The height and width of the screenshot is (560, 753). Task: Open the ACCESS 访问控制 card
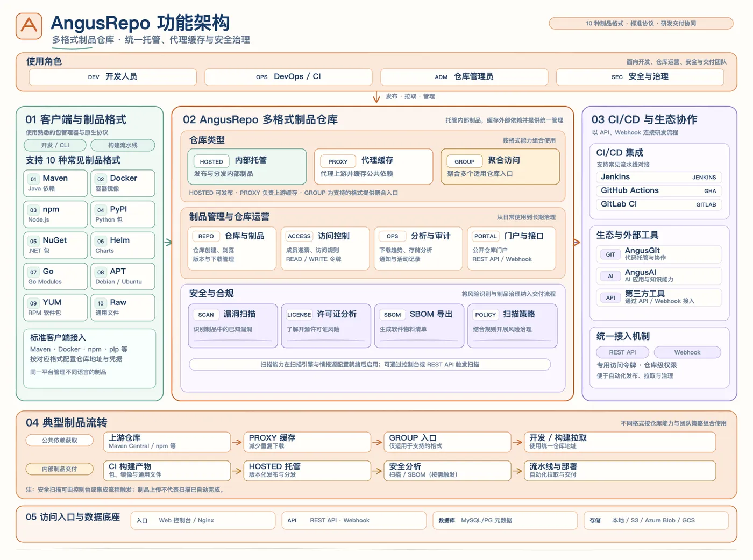pyautogui.click(x=325, y=248)
